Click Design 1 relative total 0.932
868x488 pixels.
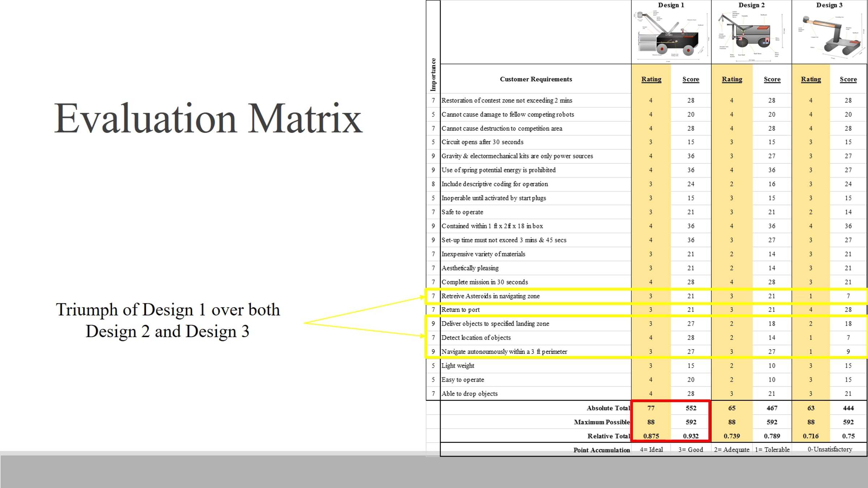tap(691, 436)
